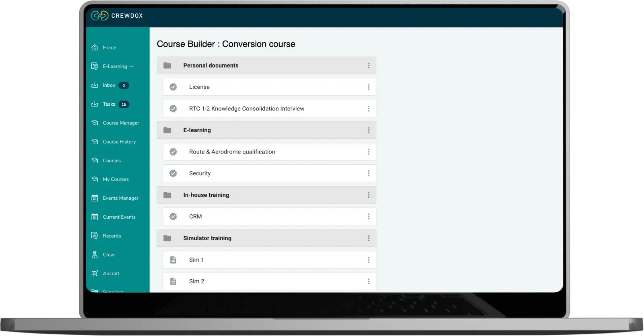Screen dimensions: 644x336
Task: Click the Crew person icon
Action: [x=95, y=254]
